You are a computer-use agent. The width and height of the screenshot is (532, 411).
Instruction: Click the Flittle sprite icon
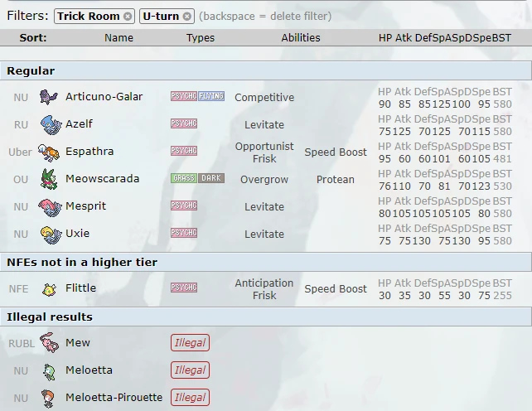[49, 289]
